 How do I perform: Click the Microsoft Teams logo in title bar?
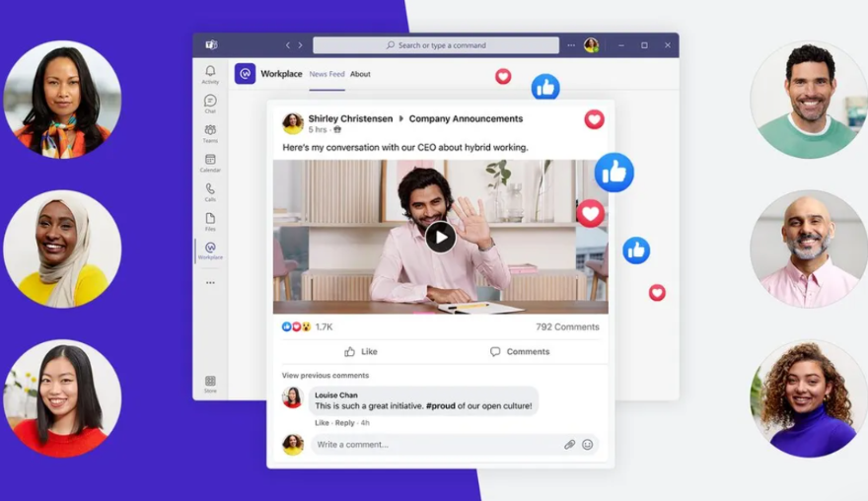(x=211, y=44)
